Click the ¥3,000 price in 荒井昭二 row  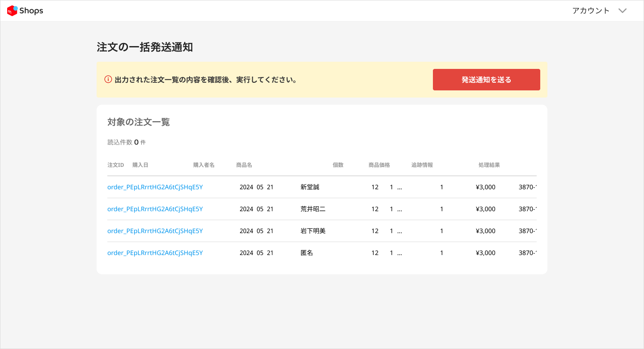click(486, 209)
